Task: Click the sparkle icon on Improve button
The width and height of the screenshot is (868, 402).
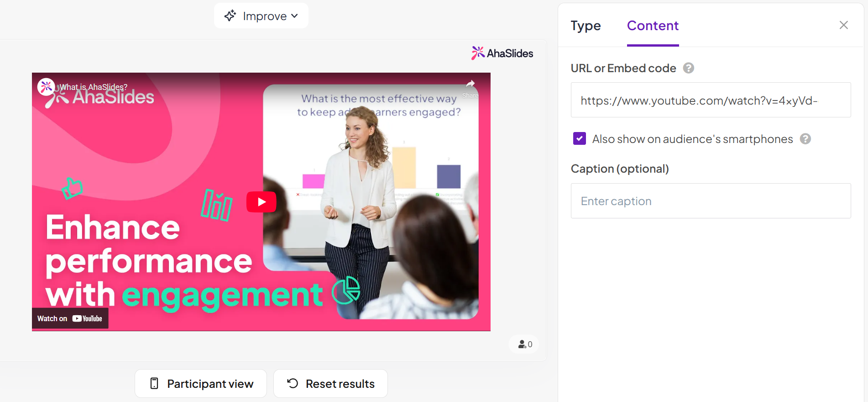Action: [230, 16]
